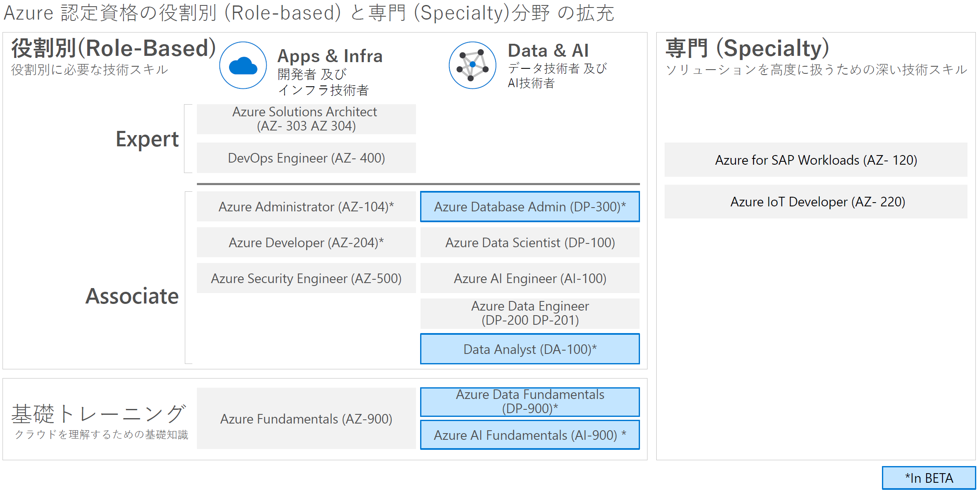Click the blue cloud Apps & Infra icon

[x=243, y=65]
